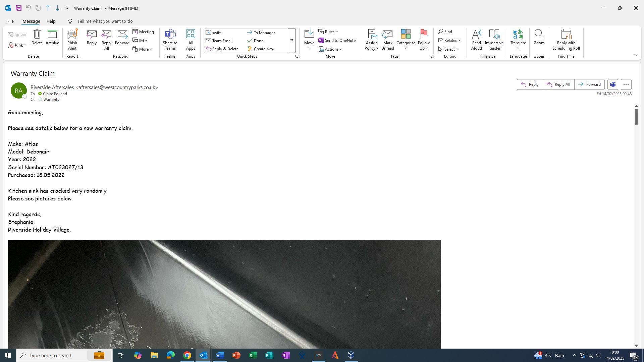Open the Junk dropdown menu
The width and height of the screenshot is (644, 362).
click(17, 45)
